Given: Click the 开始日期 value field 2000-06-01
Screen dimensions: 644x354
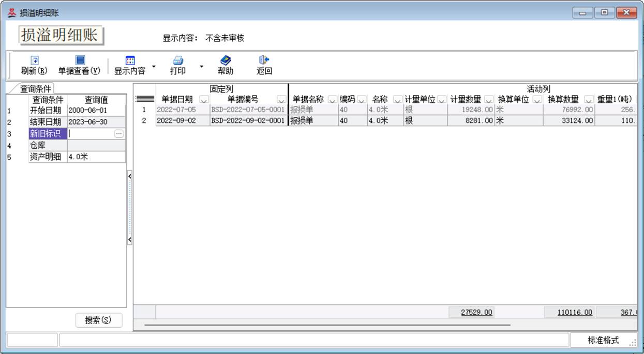Looking at the screenshot, I should point(96,111).
